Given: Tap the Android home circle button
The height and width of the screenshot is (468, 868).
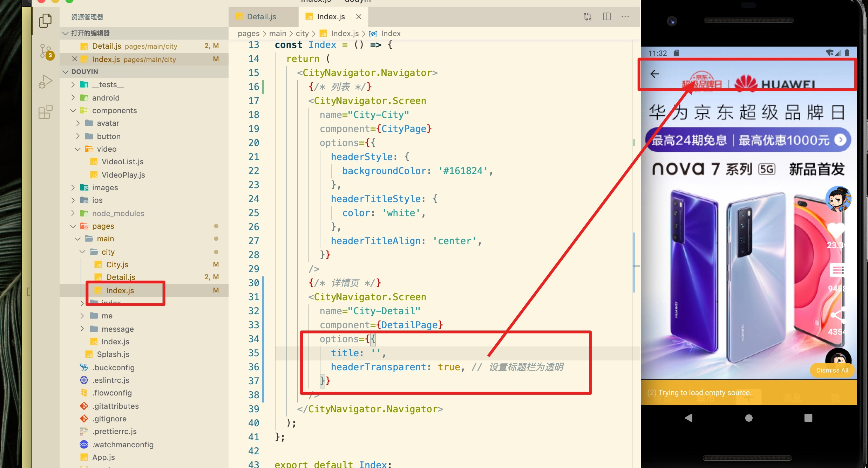Looking at the screenshot, I should pyautogui.click(x=749, y=418).
